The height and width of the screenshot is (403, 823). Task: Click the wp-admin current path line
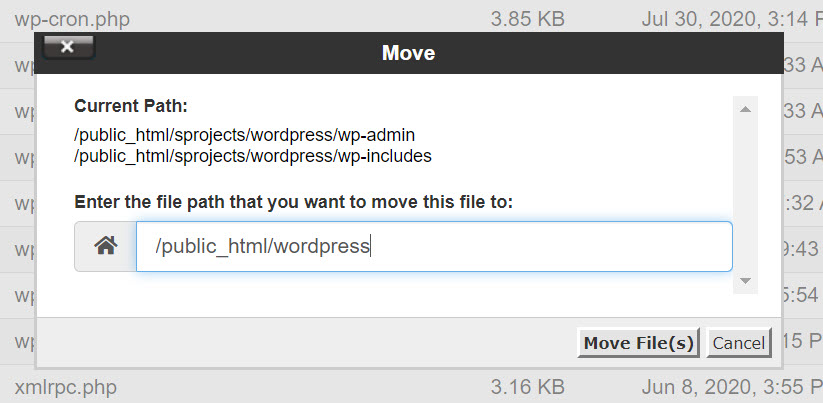(244, 134)
